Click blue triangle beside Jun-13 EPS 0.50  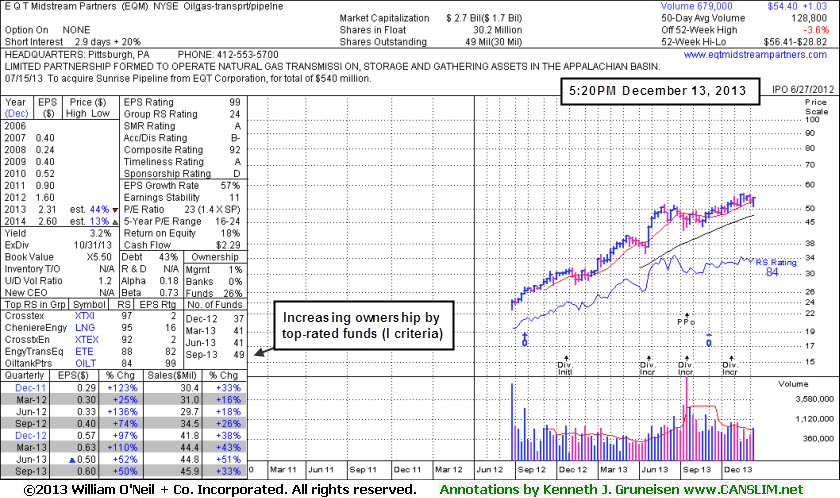(72, 459)
